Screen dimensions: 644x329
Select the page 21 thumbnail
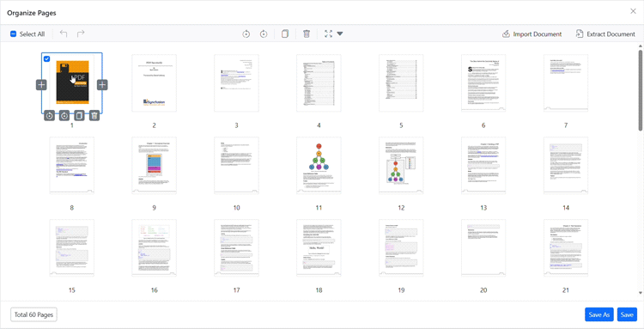pyautogui.click(x=566, y=247)
